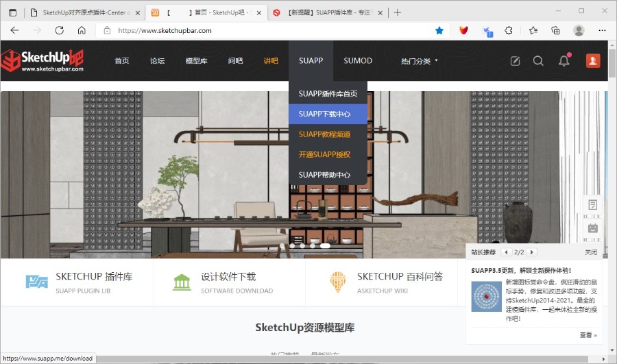Click the SKETCHUP 插件库 blue icon

pyautogui.click(x=36, y=282)
